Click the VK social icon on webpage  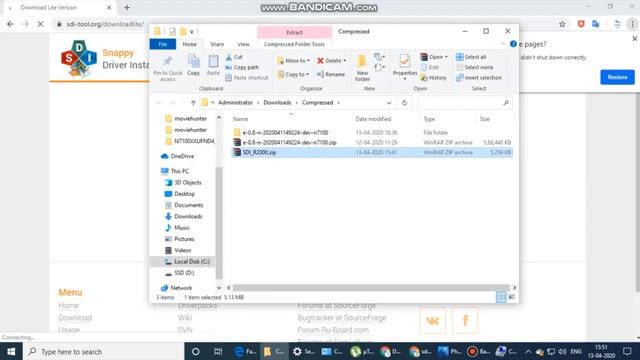click(x=433, y=320)
